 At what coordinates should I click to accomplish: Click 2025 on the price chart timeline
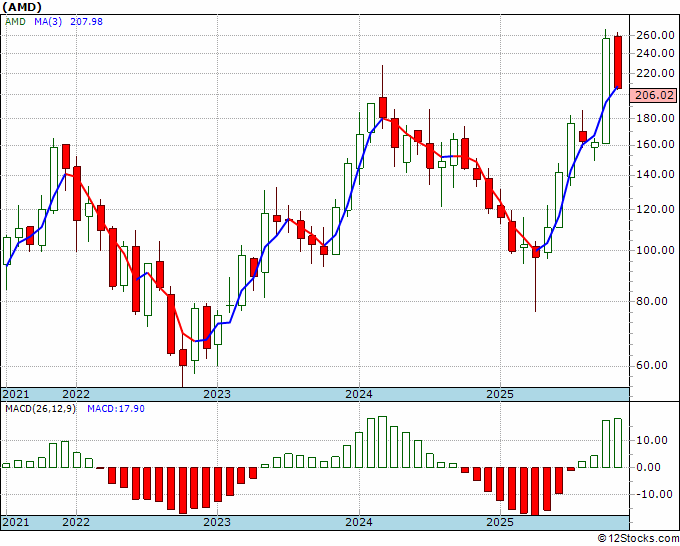(x=500, y=394)
